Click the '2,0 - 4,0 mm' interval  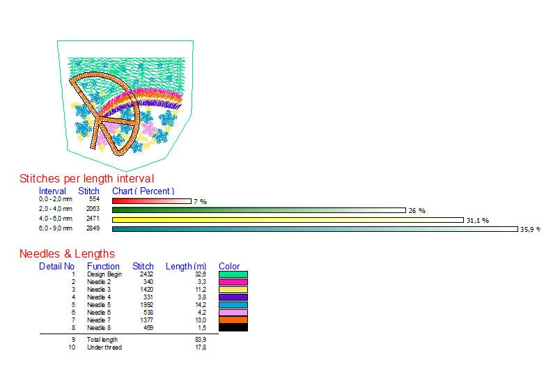pyautogui.click(x=56, y=209)
